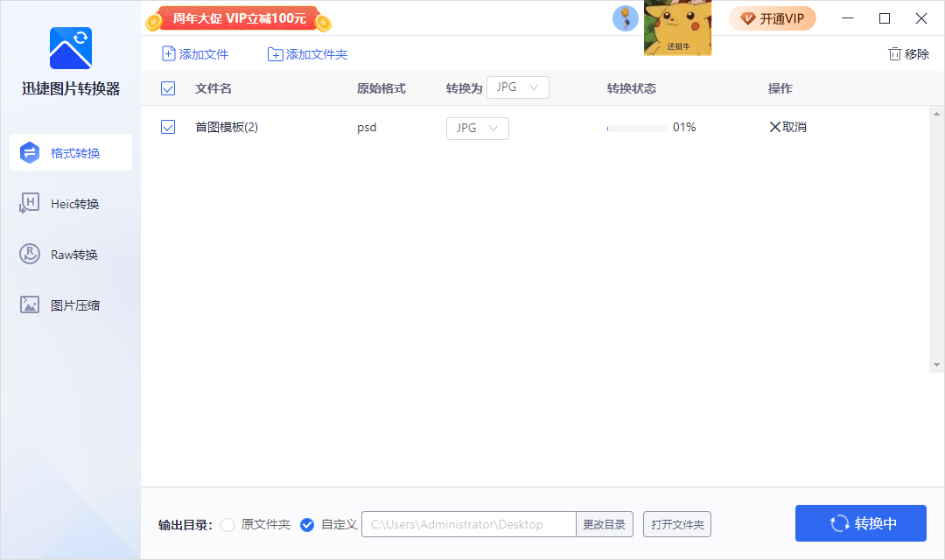
Task: Maximize the window
Action: (885, 18)
